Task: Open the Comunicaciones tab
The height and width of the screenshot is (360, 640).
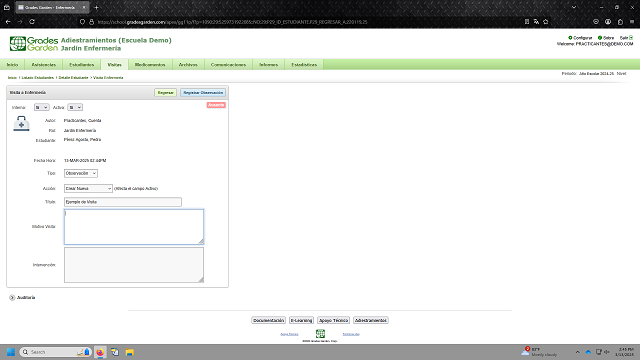Action: [x=228, y=64]
